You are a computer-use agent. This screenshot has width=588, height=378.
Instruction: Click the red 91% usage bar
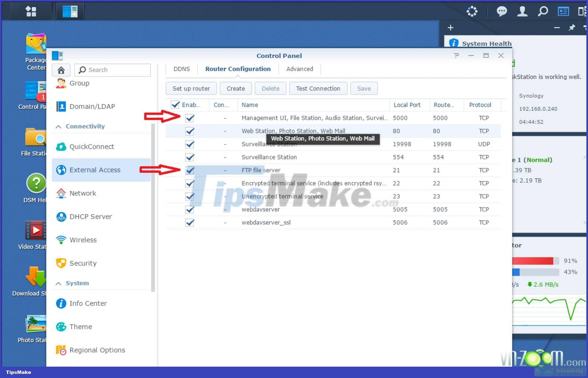[532, 260]
